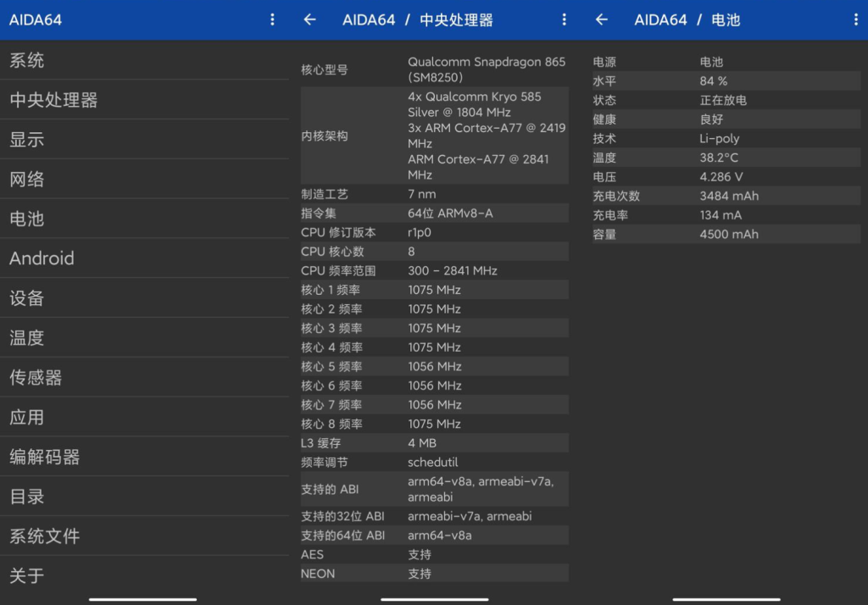Viewport: 868px width, 605px height.
Task: Open the 目录 section
Action: coord(144,497)
